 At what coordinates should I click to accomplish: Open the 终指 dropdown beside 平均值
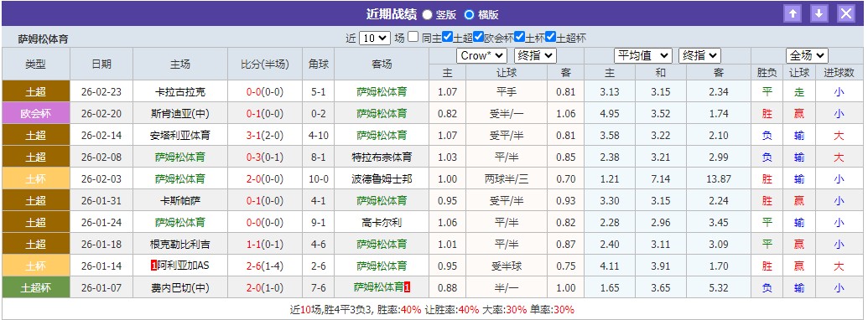point(699,55)
